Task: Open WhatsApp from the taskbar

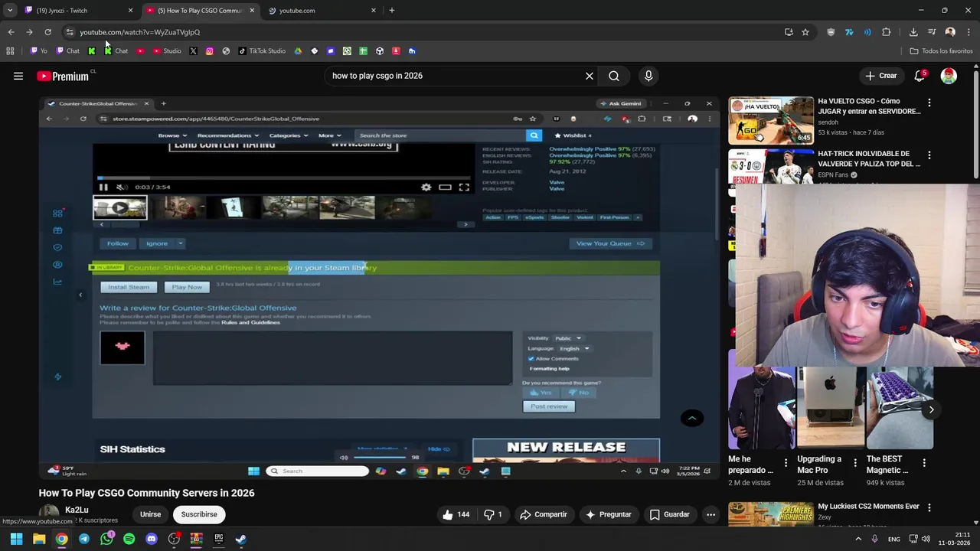Action: 106,539
